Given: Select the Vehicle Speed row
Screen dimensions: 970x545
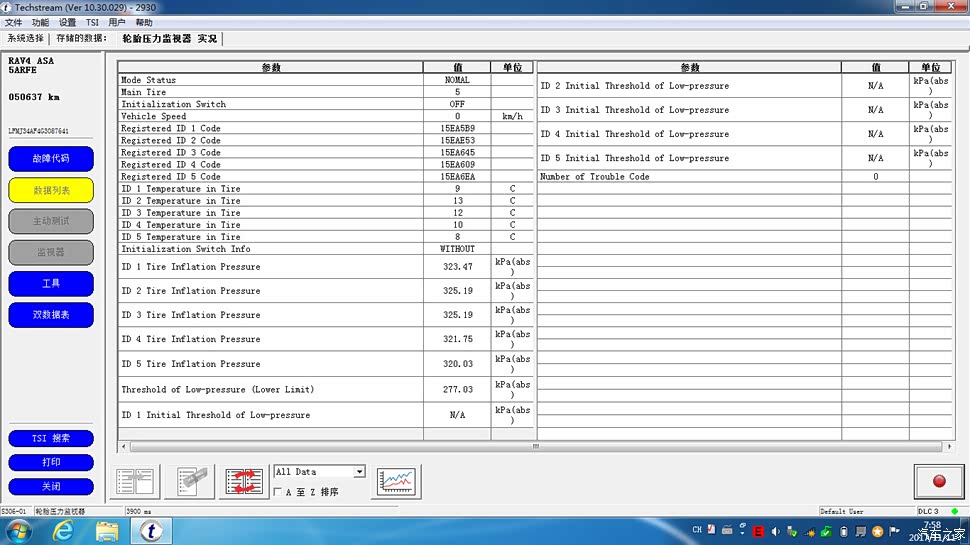Looking at the screenshot, I should pos(325,116).
